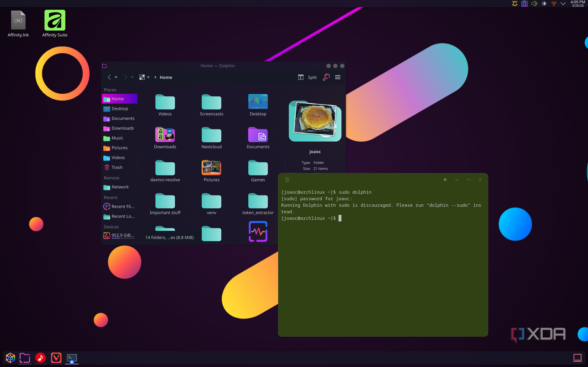
Task: Add a new terminal tab
Action: tap(445, 180)
